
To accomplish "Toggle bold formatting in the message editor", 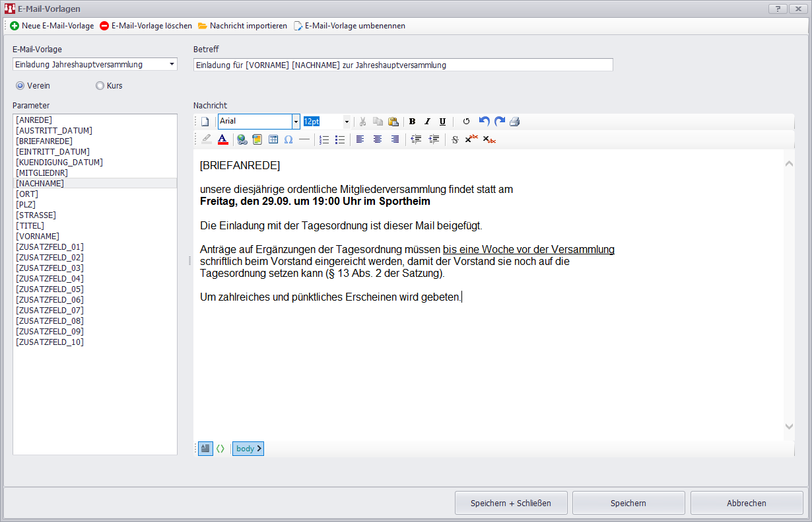I will click(412, 122).
